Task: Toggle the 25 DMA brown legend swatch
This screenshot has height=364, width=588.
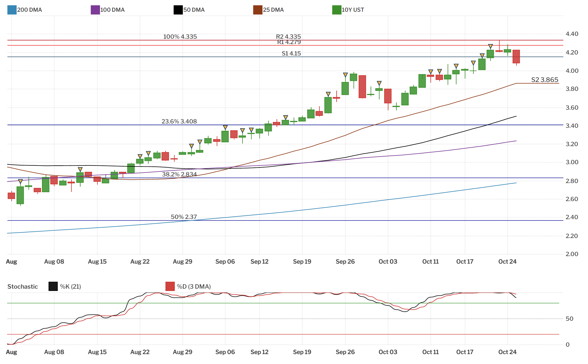Action: click(258, 10)
